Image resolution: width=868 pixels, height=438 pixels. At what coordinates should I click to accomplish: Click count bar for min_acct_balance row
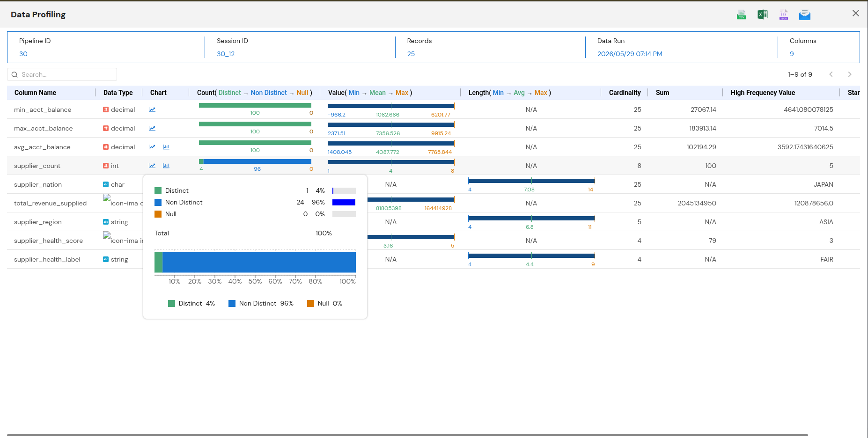[x=255, y=105]
